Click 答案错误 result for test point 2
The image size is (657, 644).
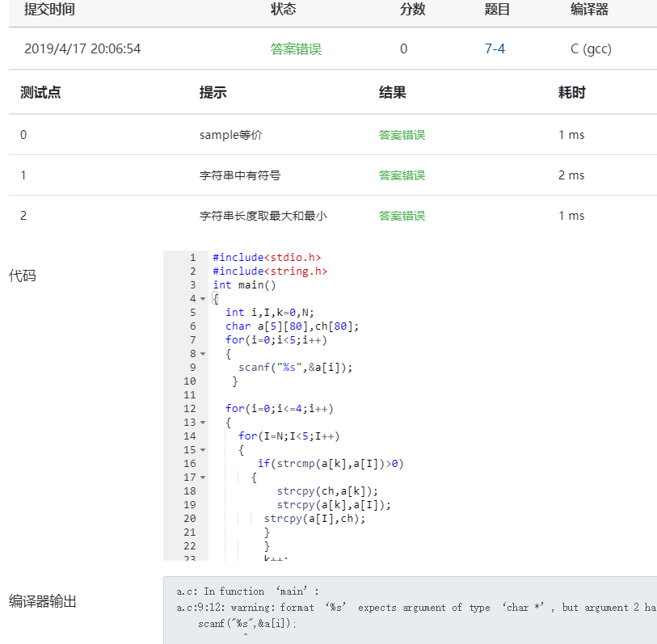pos(402,216)
